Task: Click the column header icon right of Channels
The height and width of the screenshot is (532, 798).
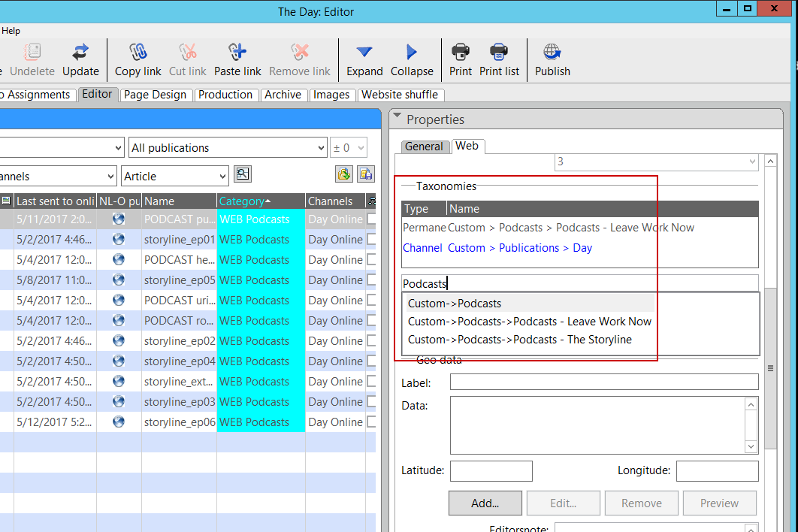Action: point(371,201)
